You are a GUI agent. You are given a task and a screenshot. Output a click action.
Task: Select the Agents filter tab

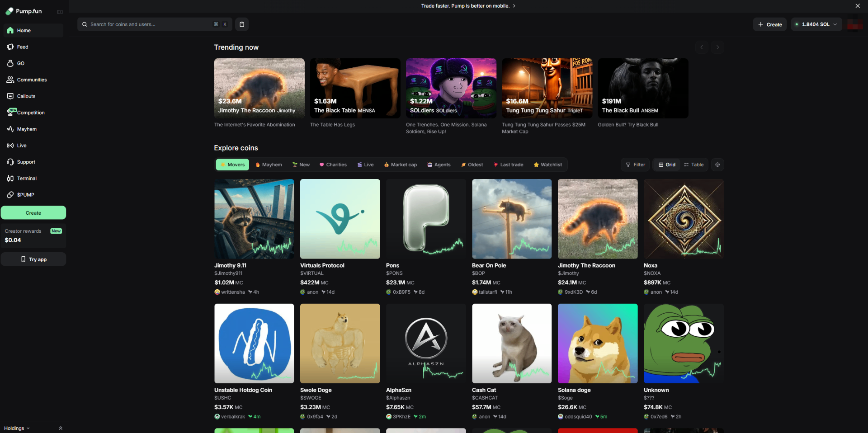pos(439,165)
